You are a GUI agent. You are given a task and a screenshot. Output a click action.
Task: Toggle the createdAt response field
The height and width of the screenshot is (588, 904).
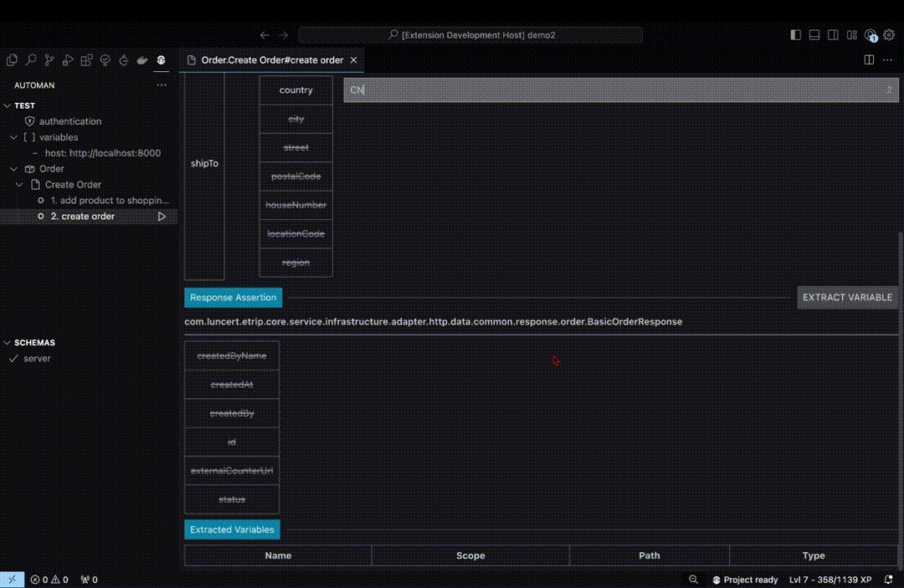232,384
